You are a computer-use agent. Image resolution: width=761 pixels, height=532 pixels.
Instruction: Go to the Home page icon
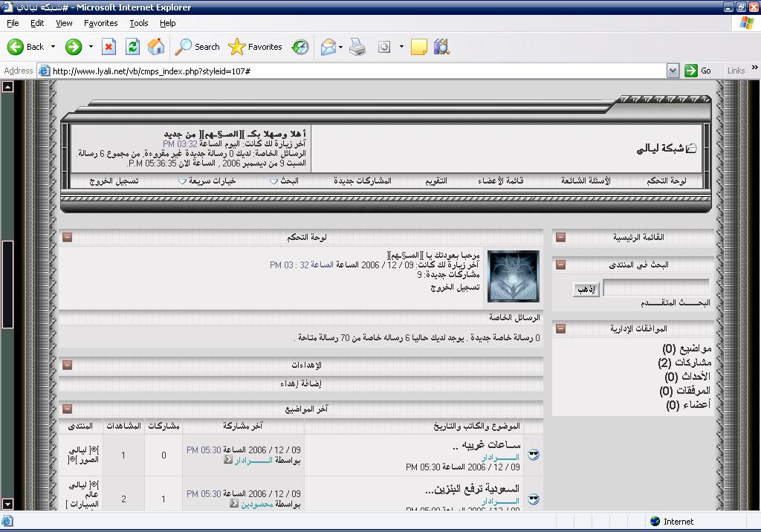coord(156,47)
